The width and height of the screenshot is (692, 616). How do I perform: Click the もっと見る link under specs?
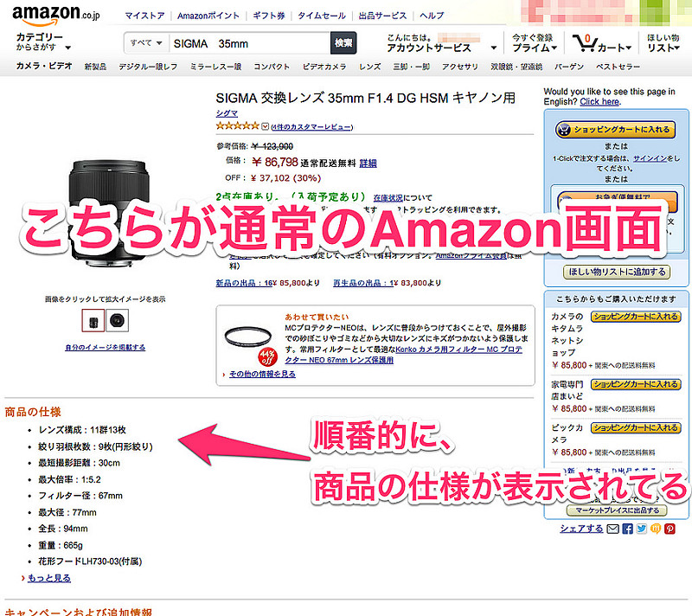49,578
